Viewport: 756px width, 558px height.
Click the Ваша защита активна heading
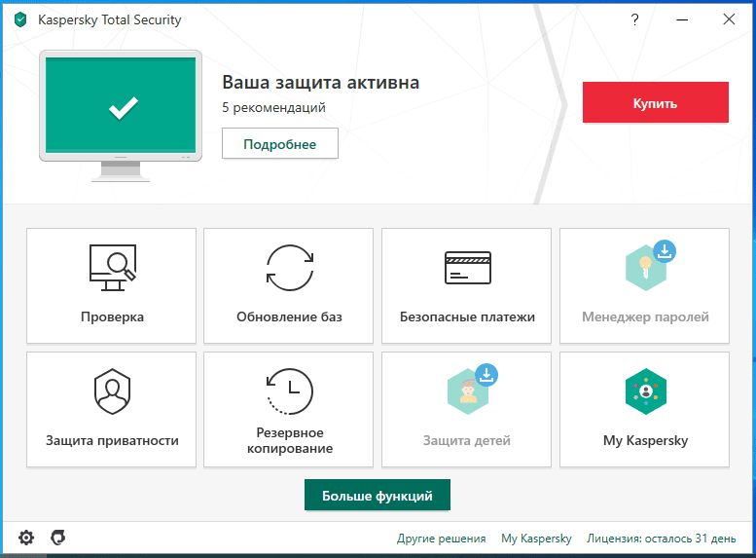click(x=321, y=83)
